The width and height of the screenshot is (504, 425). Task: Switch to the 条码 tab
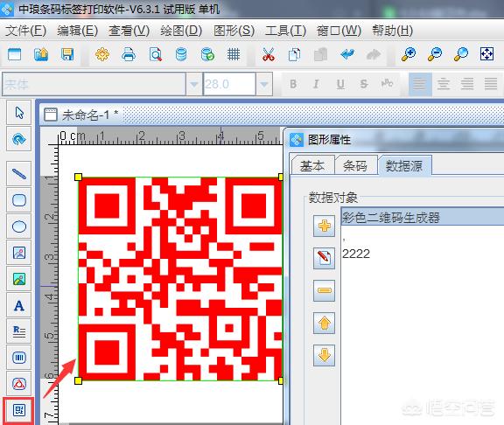355,166
